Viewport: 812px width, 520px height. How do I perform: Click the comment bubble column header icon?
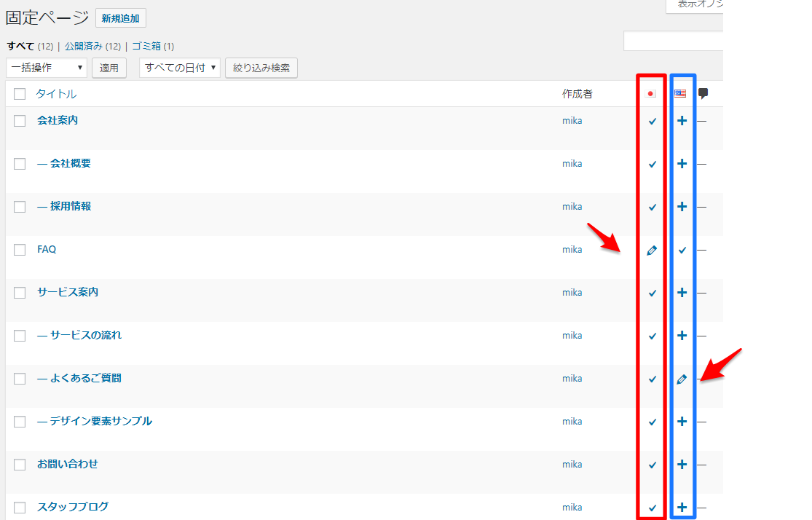(x=703, y=94)
